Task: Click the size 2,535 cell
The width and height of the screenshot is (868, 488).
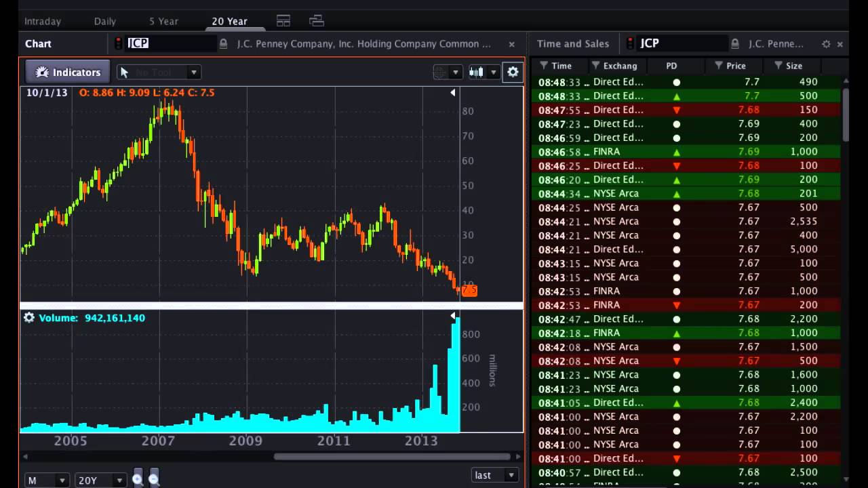Action: 803,221
